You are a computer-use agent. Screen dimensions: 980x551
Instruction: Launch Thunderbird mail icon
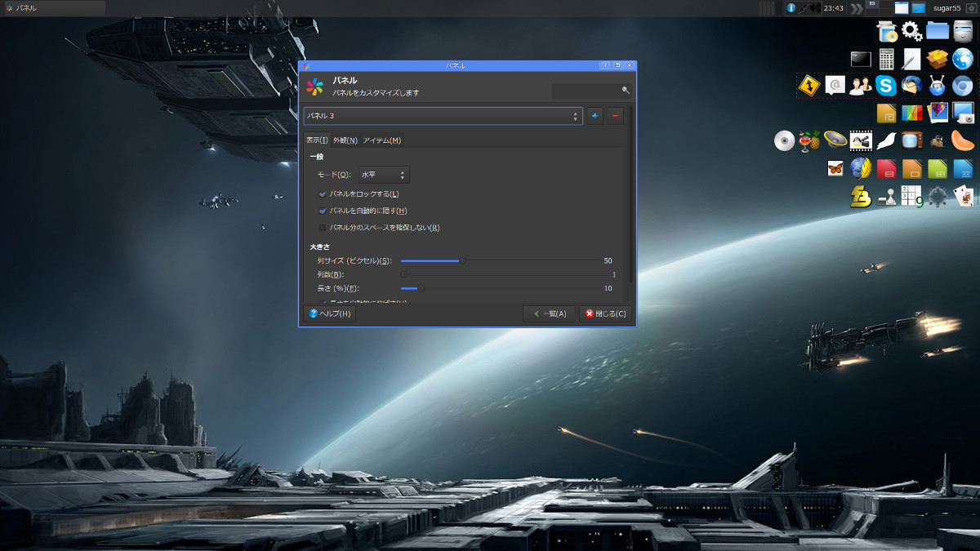pos(911,86)
